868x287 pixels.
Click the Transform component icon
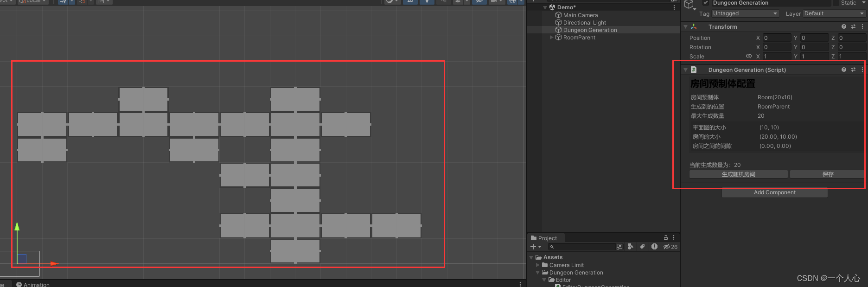pos(694,27)
